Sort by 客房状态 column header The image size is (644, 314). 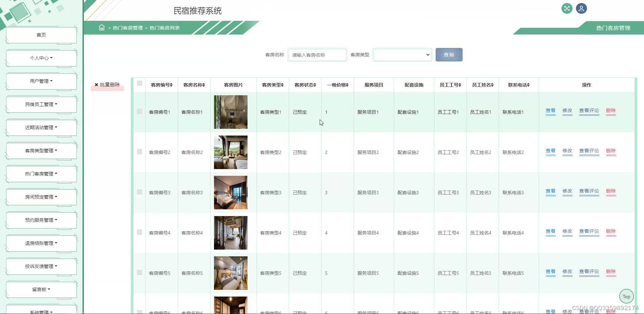pyautogui.click(x=305, y=85)
